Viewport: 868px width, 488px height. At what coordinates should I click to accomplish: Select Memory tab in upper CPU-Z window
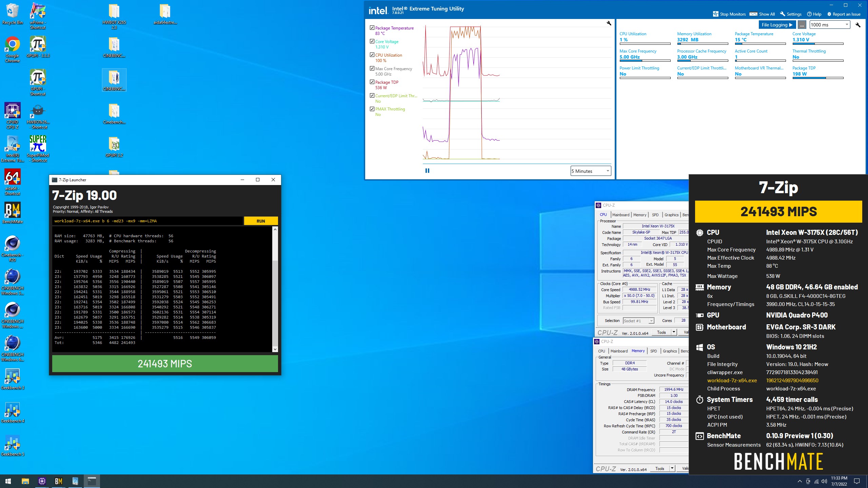640,215
